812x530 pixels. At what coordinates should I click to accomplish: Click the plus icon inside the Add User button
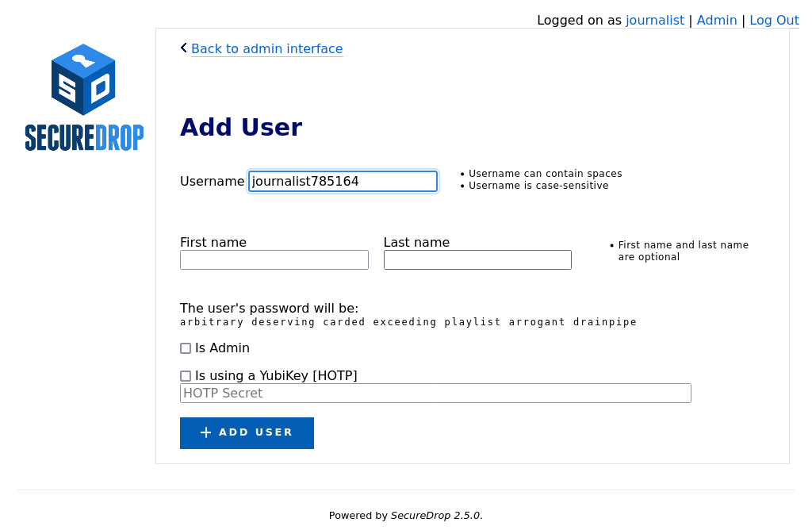206,432
